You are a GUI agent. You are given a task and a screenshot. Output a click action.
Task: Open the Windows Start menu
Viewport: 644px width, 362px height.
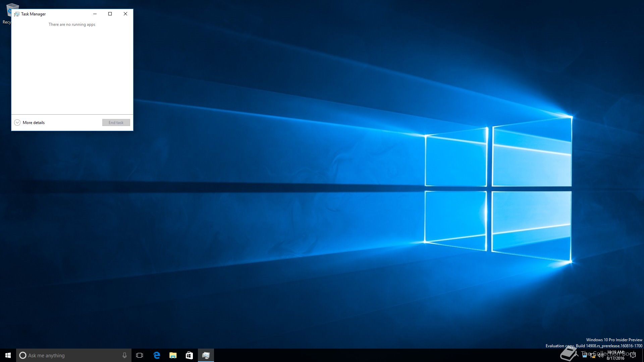point(8,355)
